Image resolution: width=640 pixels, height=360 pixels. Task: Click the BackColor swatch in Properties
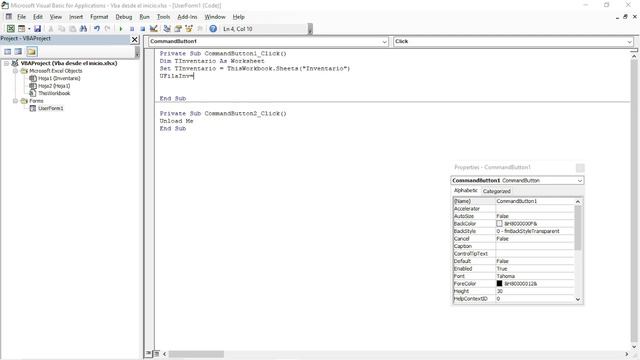(499, 224)
